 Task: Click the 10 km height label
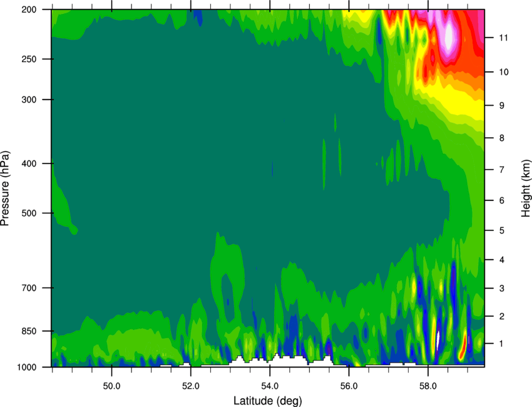coord(504,72)
